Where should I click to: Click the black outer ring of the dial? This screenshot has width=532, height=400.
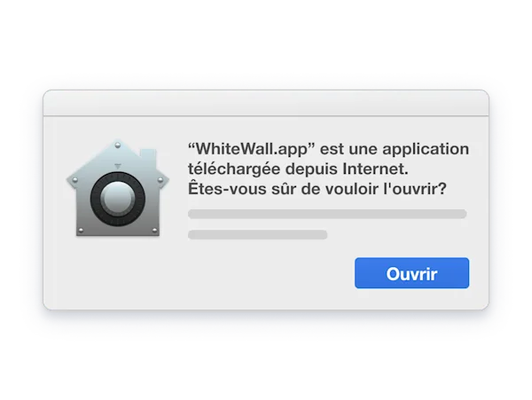[96, 200]
